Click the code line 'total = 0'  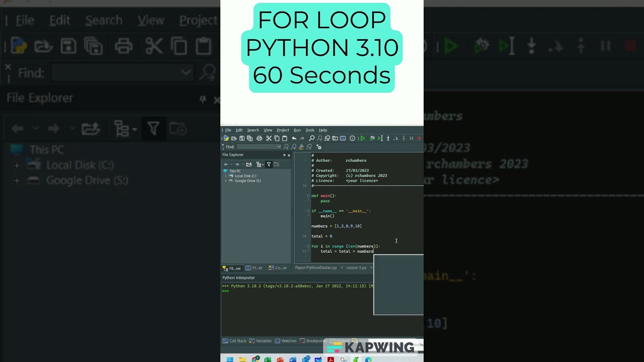322,236
